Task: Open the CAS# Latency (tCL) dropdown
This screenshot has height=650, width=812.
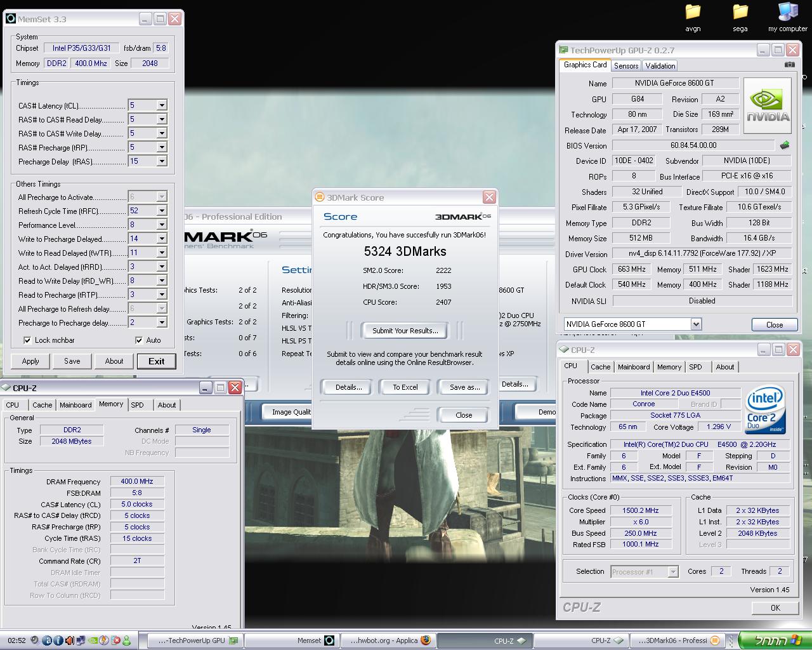Action: [162, 105]
